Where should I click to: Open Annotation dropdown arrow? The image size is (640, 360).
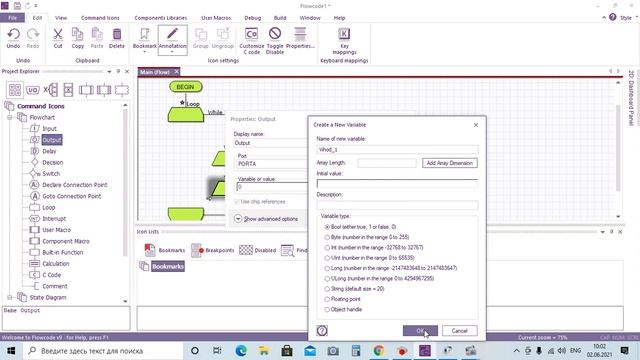click(x=172, y=52)
